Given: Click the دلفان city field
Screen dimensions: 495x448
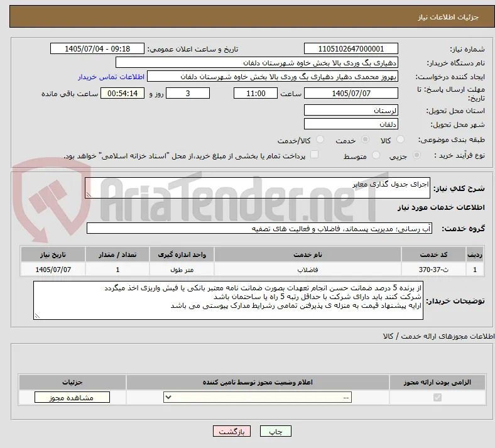Looking at the screenshot, I should 351,124.
